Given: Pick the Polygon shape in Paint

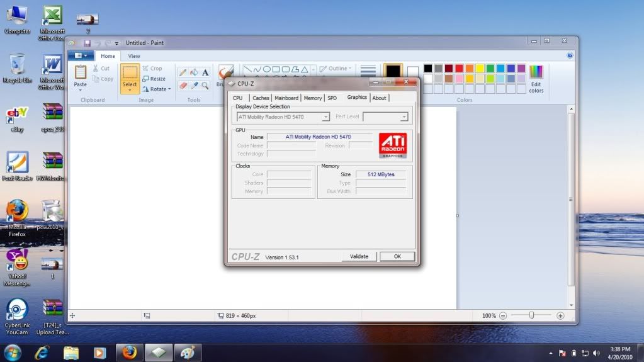Looking at the screenshot, I should click(x=295, y=69).
